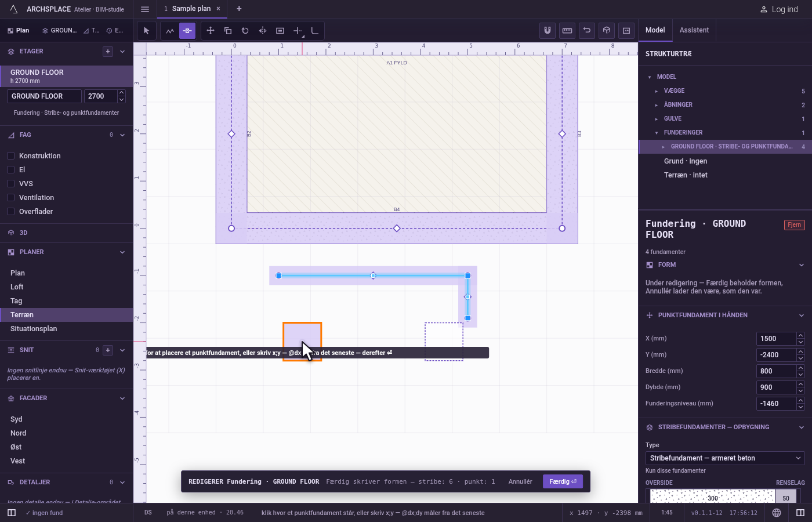Open the Plan tab in sidebar
The width and height of the screenshot is (812, 522).
click(x=19, y=31)
